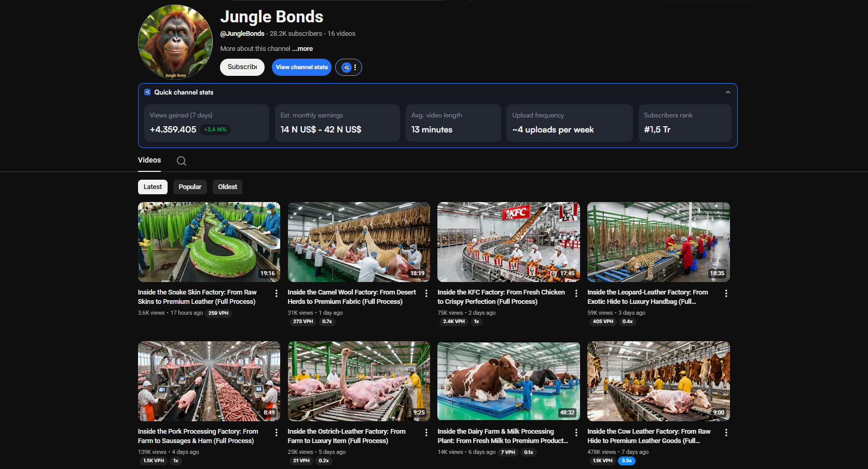Subscribe to the Jungle Bonds channel
The image size is (868, 469).
tap(242, 67)
